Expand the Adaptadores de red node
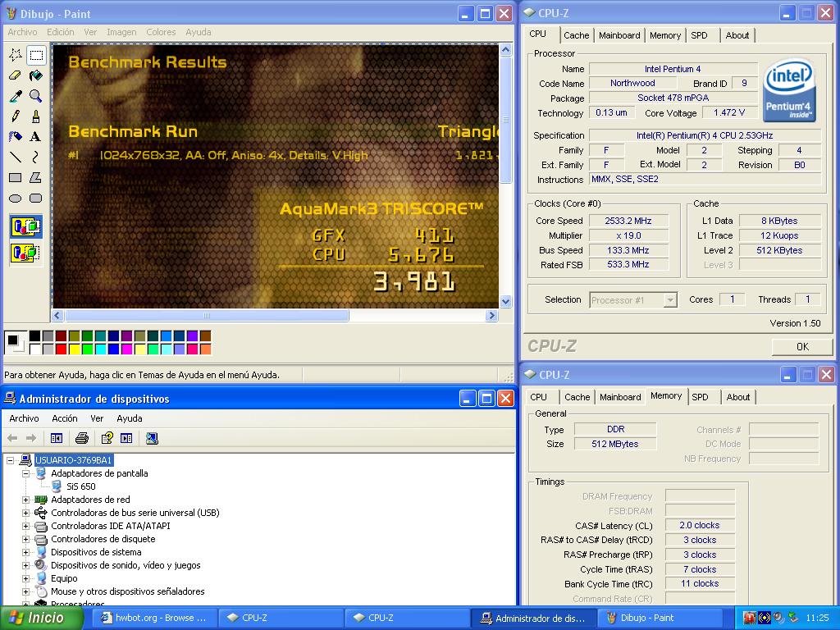This screenshot has height=630, width=840. 25,500
